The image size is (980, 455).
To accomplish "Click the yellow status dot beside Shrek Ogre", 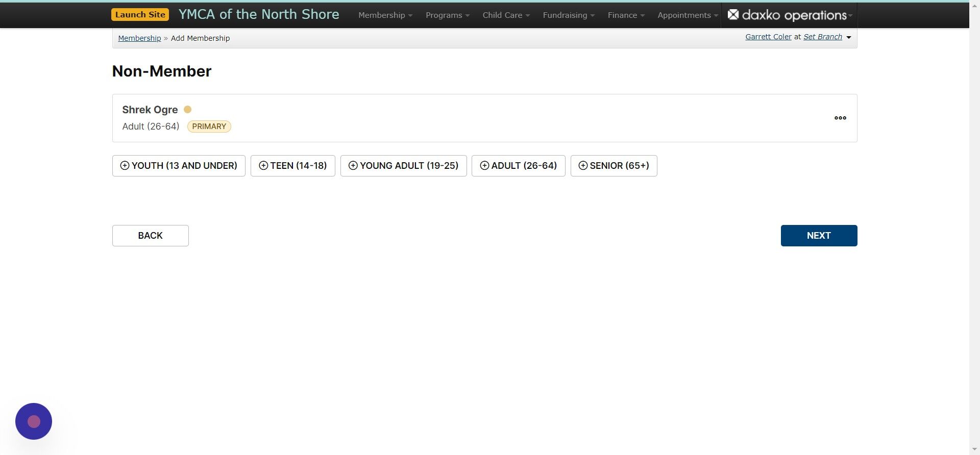I will click(x=187, y=109).
